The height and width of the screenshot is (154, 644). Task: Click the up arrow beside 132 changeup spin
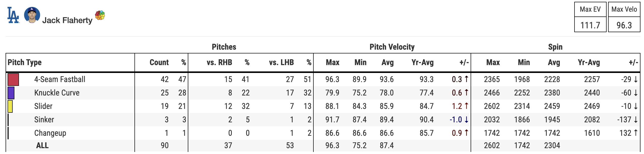[x=636, y=133]
